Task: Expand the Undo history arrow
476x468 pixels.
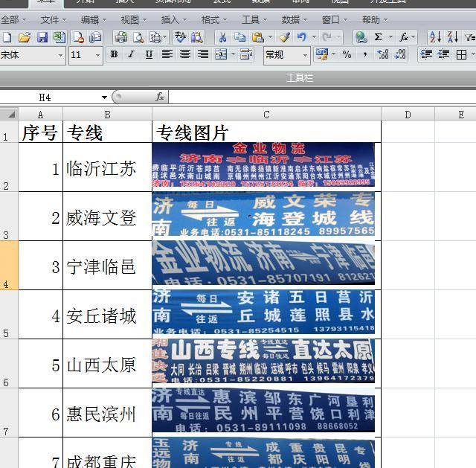Action: pos(314,37)
